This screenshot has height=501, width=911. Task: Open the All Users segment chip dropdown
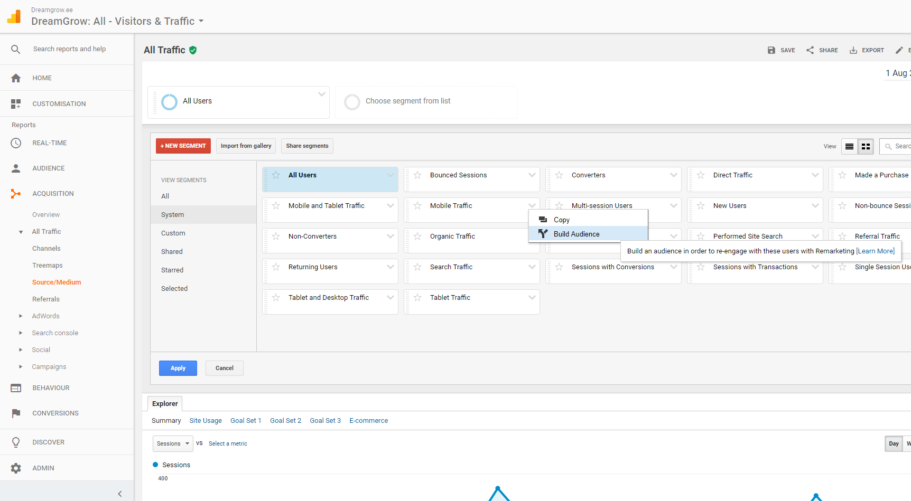click(321, 94)
